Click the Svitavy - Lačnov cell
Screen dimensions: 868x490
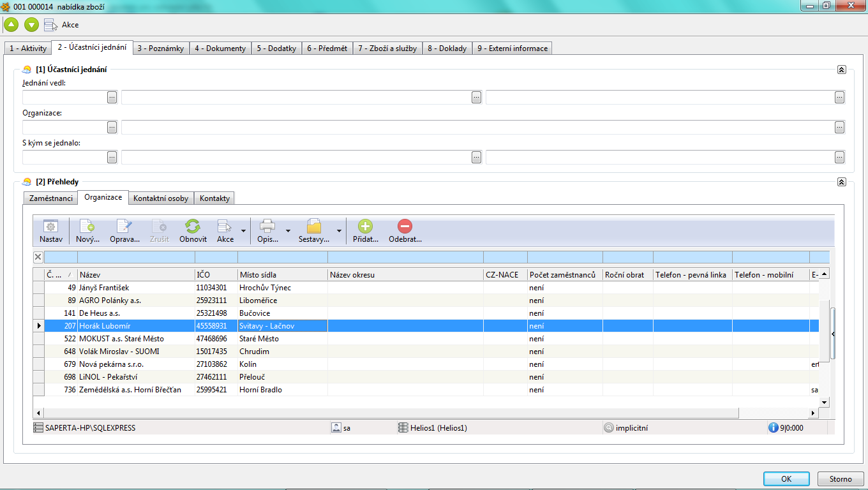[x=282, y=326]
